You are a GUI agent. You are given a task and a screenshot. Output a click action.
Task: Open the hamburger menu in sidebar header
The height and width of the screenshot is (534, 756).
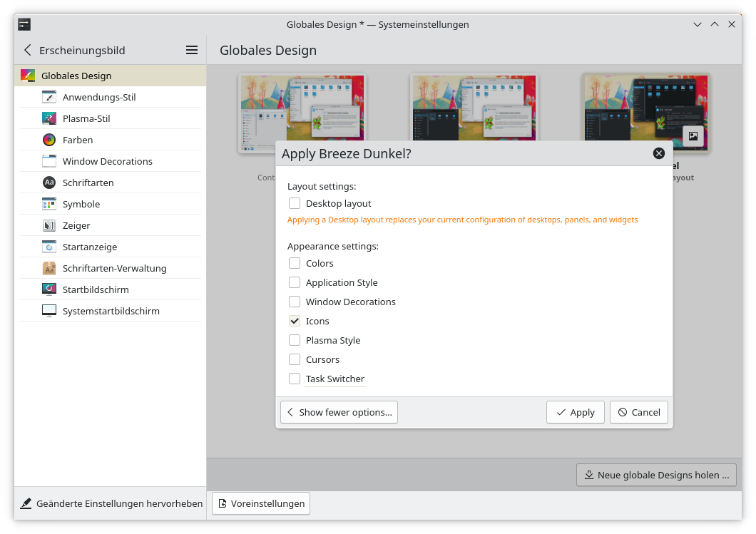(x=192, y=50)
